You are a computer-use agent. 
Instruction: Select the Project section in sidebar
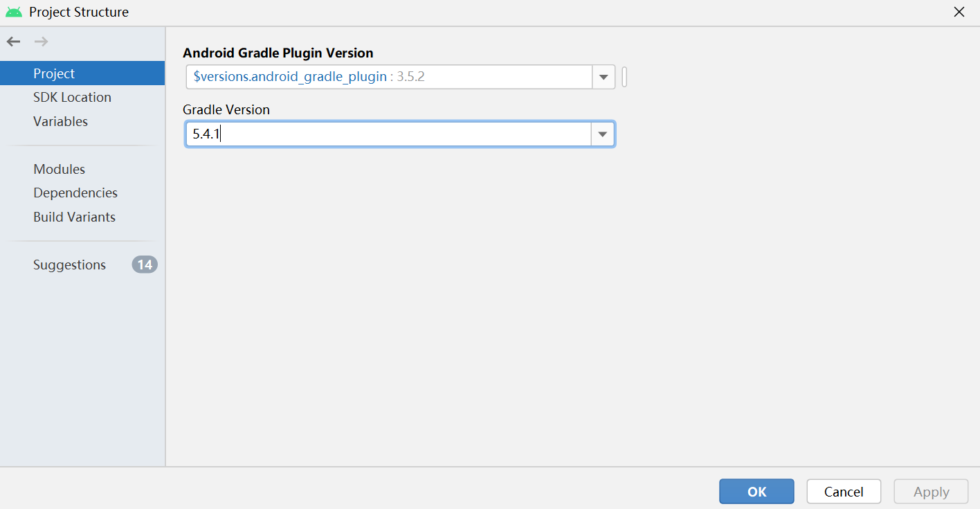[53, 73]
